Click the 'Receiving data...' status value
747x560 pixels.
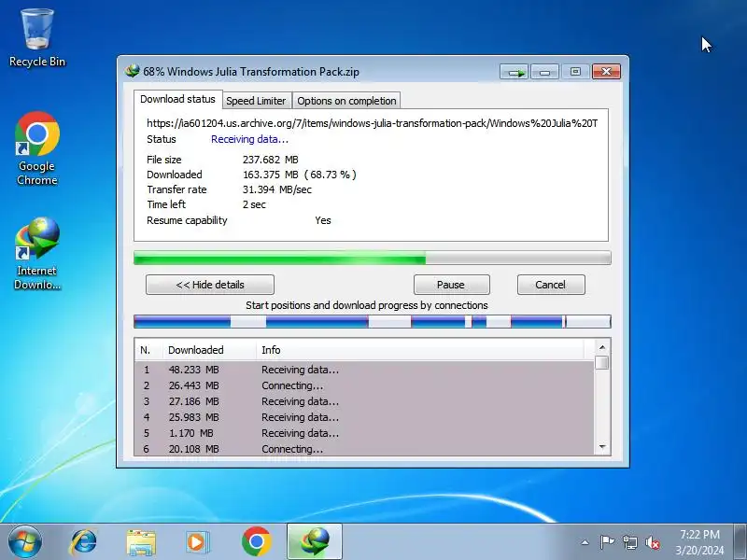(249, 139)
